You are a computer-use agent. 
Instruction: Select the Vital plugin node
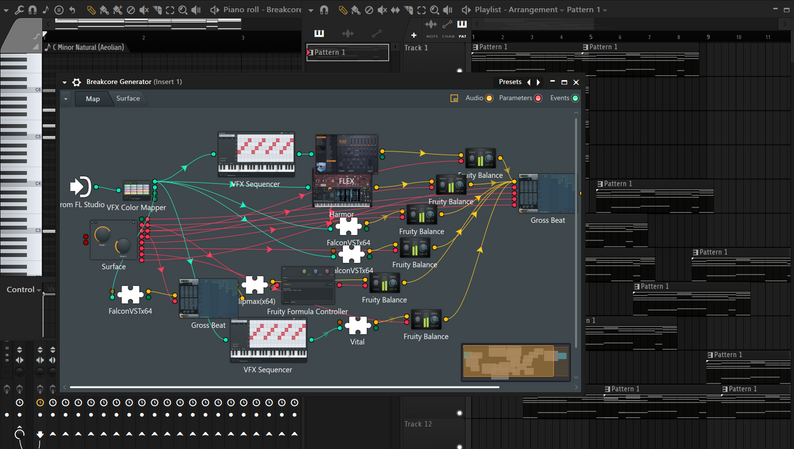click(x=358, y=325)
